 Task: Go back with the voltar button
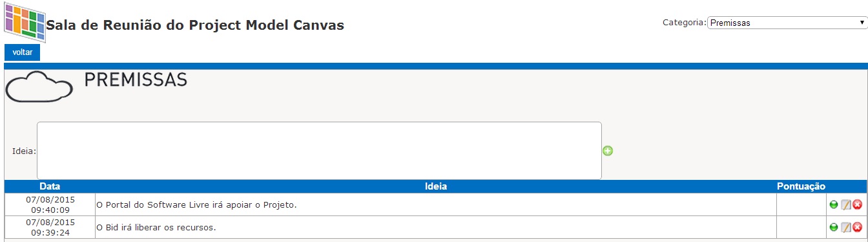[22, 52]
